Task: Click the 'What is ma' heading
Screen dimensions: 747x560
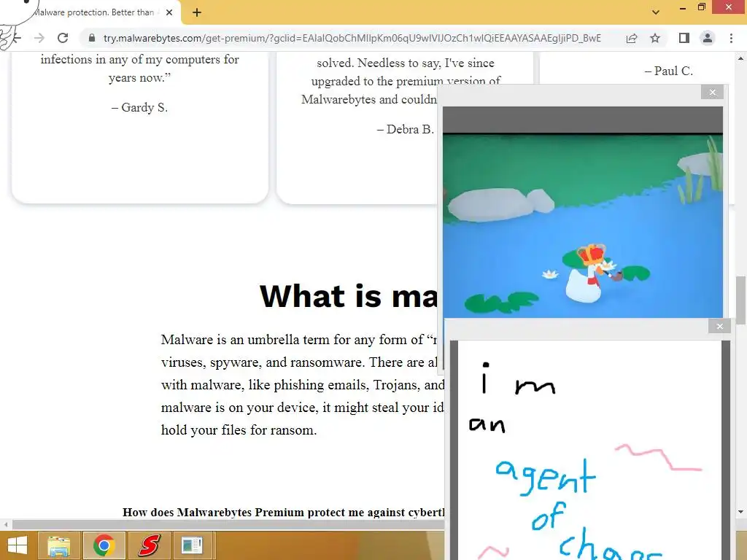Action: click(349, 296)
